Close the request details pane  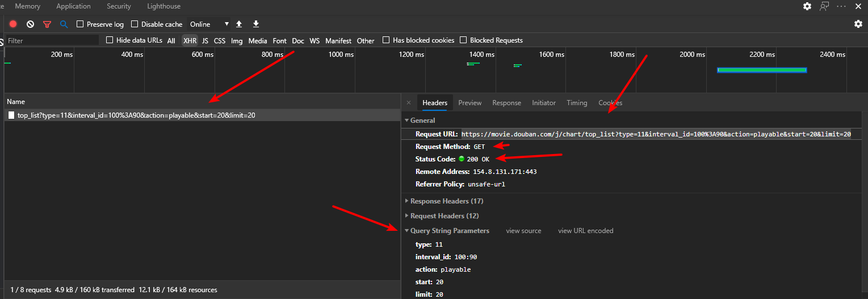point(409,103)
